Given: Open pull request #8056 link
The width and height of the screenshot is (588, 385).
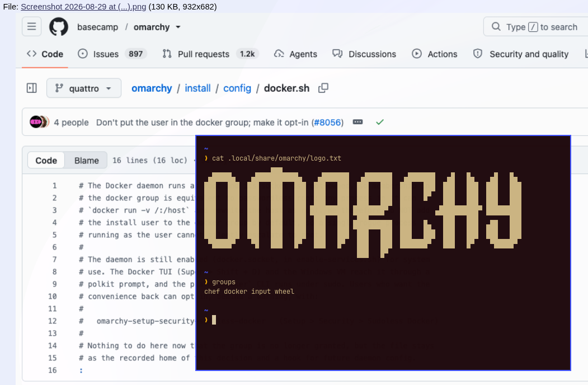Looking at the screenshot, I should click(327, 123).
